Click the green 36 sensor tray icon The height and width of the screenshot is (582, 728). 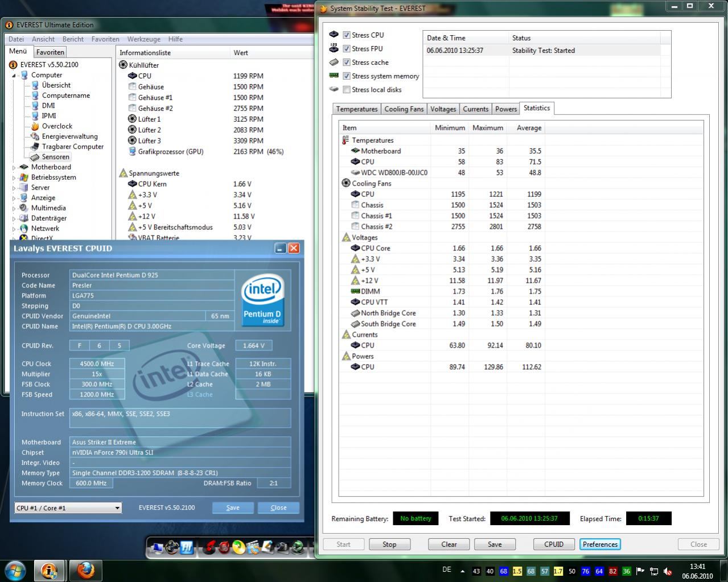(626, 571)
